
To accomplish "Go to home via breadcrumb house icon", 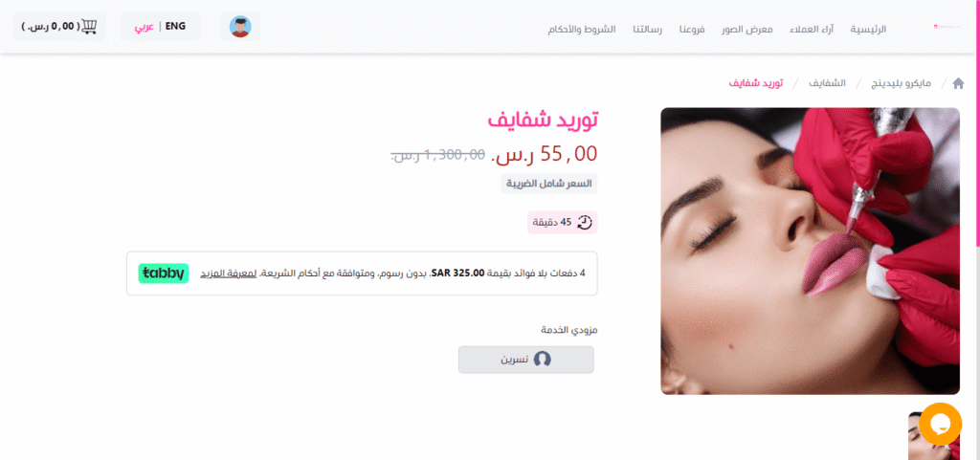I will pos(957,83).
